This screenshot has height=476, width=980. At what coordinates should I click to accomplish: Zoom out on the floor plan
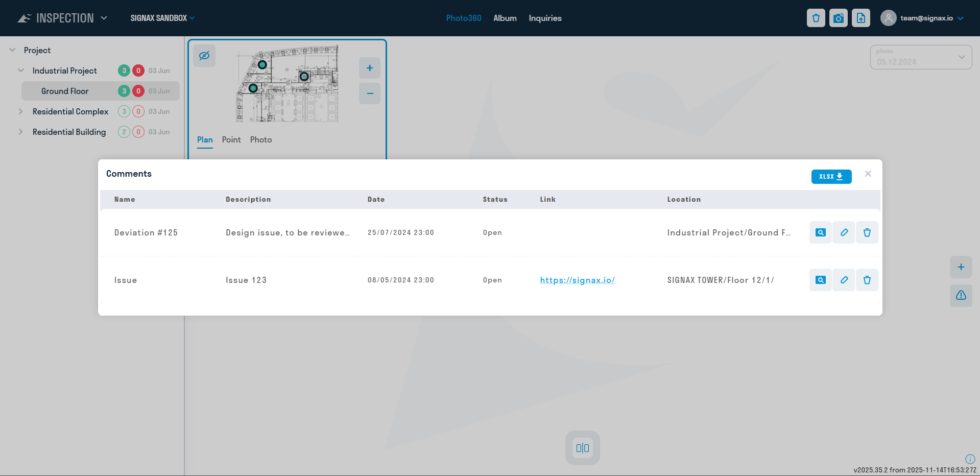[x=370, y=93]
